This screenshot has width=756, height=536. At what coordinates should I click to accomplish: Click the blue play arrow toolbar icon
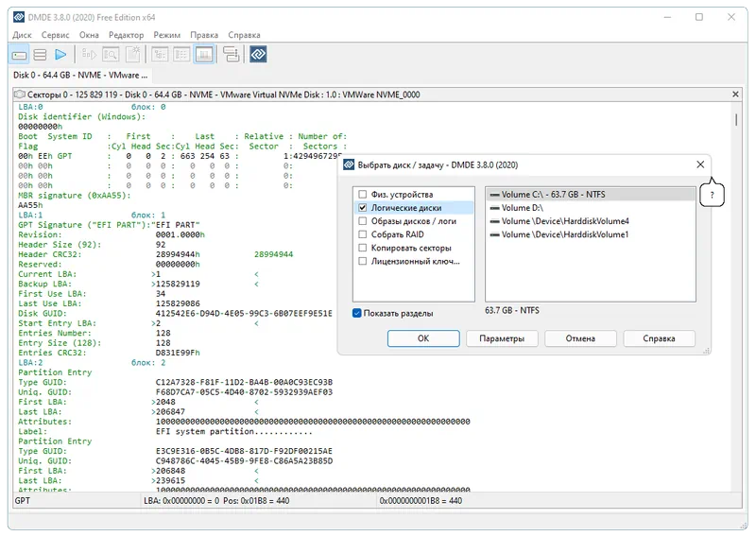(61, 55)
